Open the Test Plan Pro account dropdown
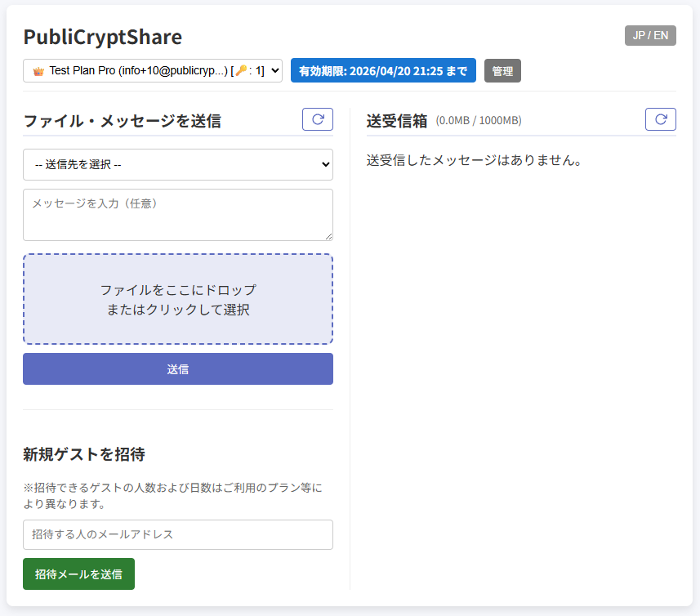This screenshot has height=616, width=700. tap(153, 71)
